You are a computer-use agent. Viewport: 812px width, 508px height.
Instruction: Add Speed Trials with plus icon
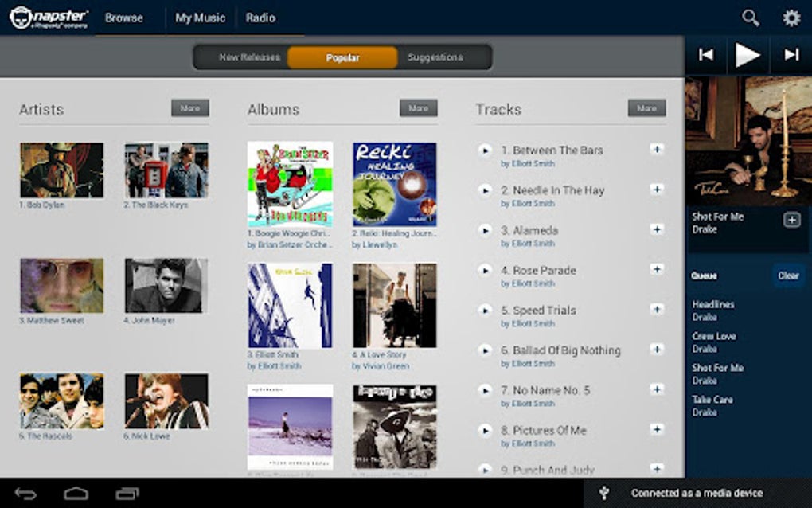click(x=657, y=309)
